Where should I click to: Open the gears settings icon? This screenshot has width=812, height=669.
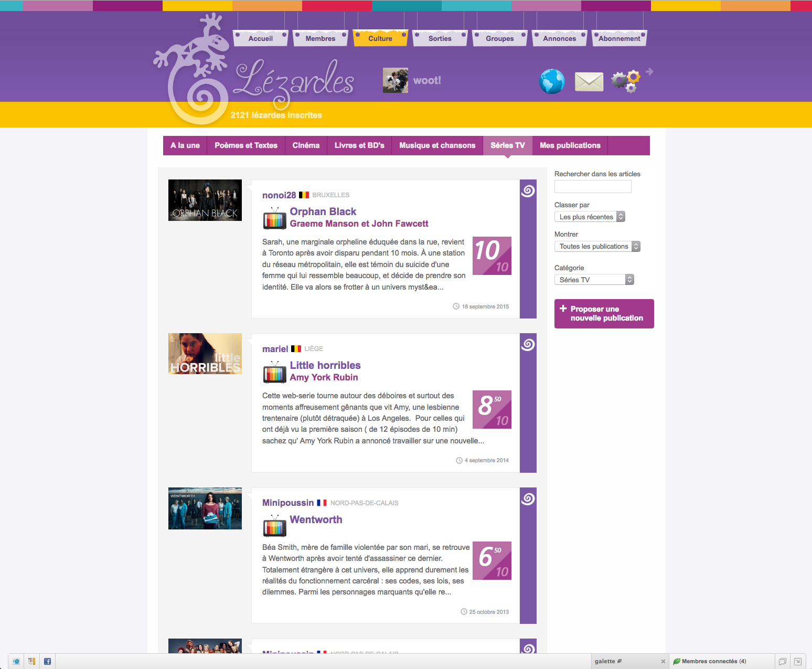tap(626, 81)
